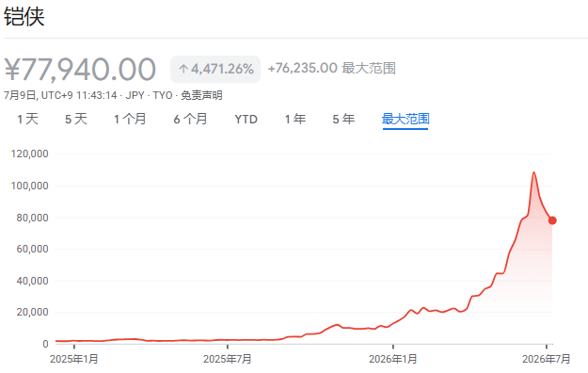Select the 5天 time range tab
This screenshot has height=373, width=588.
tap(76, 119)
